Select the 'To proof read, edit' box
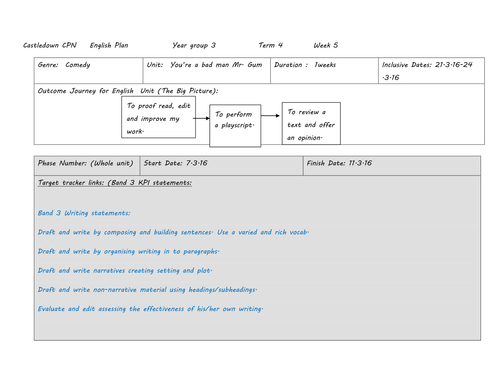500x386 pixels. [x=158, y=117]
